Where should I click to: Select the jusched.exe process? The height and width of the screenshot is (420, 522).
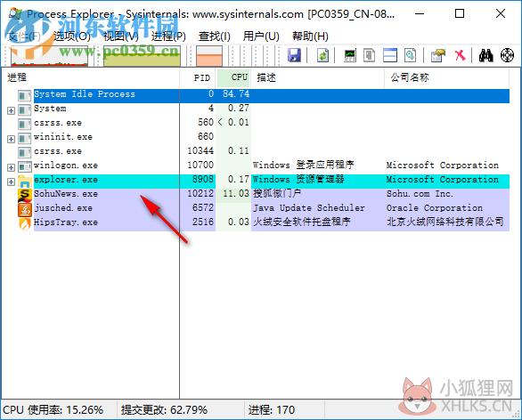tap(272, 209)
